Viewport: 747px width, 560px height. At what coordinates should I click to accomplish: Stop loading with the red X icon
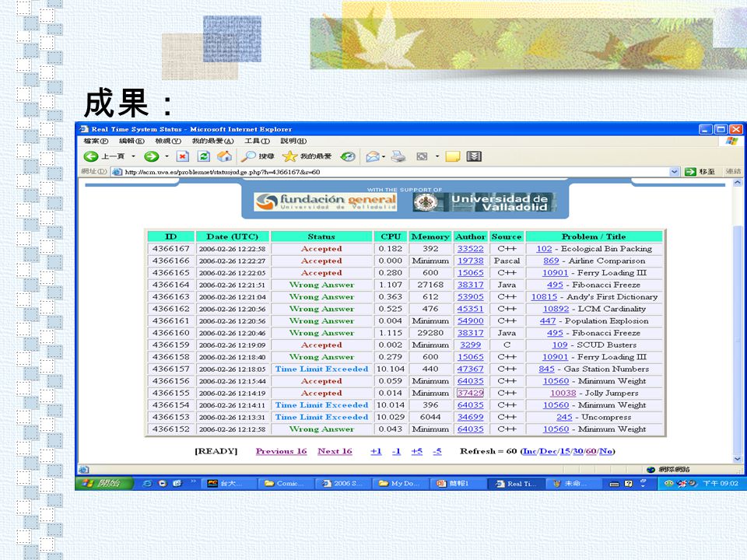click(x=183, y=156)
